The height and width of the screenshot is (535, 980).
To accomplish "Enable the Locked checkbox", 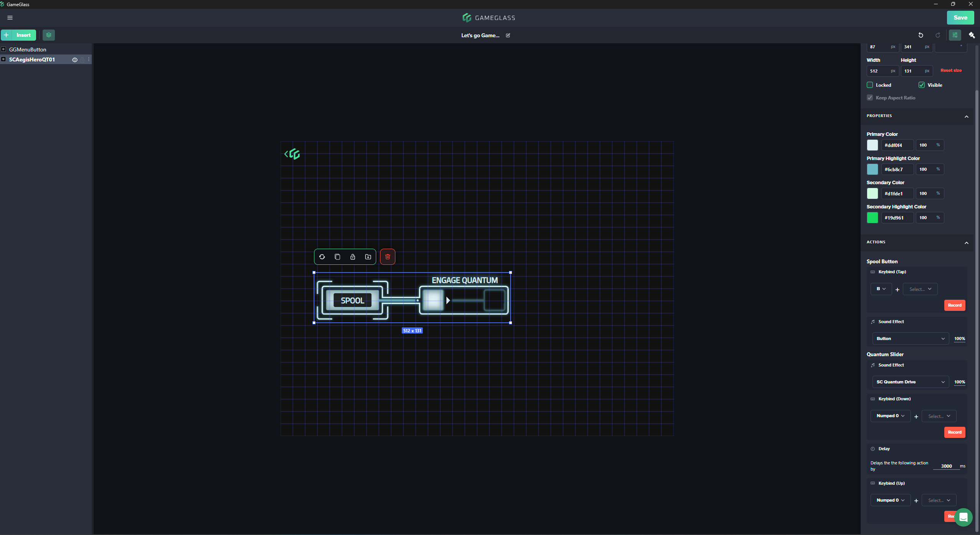I will pos(870,85).
